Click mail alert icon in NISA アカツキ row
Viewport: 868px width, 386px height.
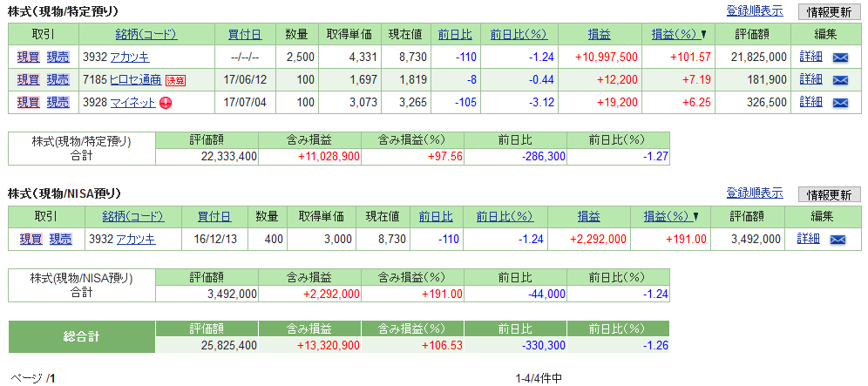(837, 240)
